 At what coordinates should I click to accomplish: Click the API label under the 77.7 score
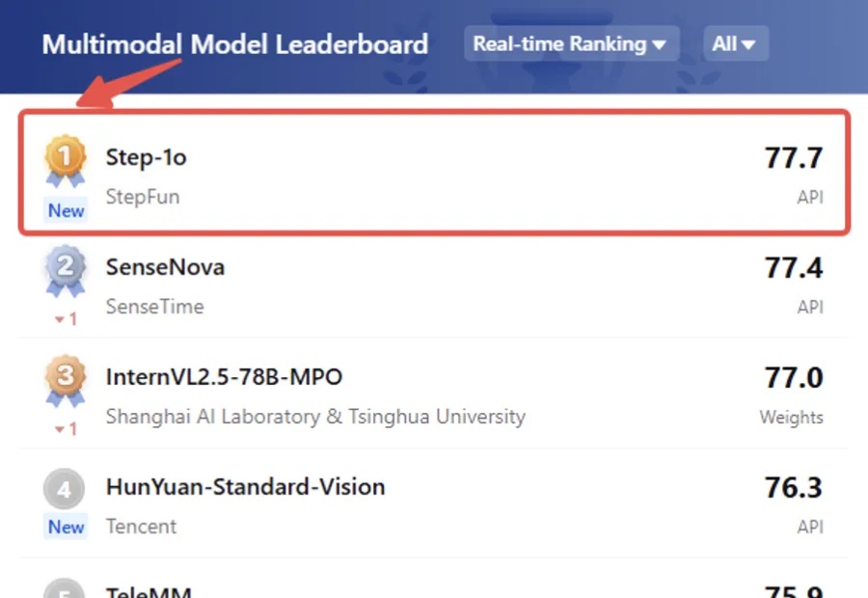pos(810,197)
